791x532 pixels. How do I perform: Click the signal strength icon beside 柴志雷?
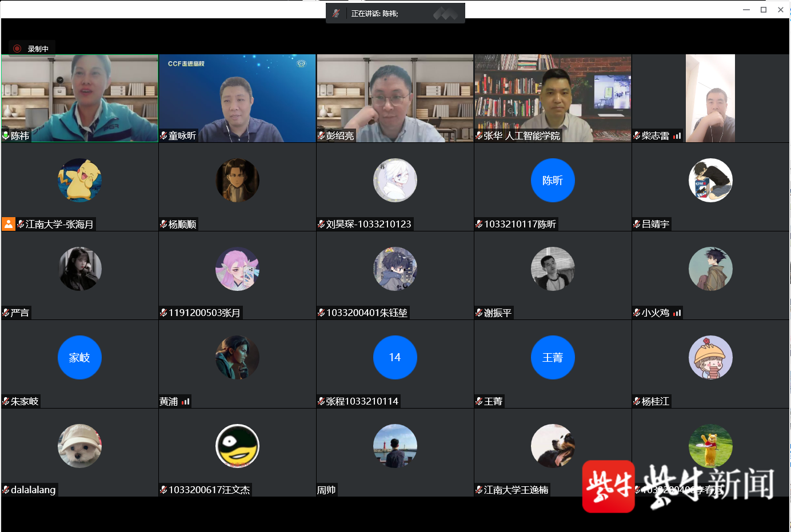pyautogui.click(x=677, y=136)
